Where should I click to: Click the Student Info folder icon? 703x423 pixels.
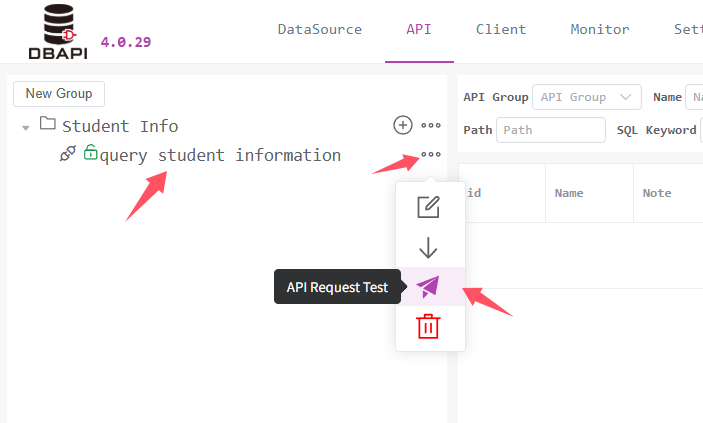pos(48,123)
